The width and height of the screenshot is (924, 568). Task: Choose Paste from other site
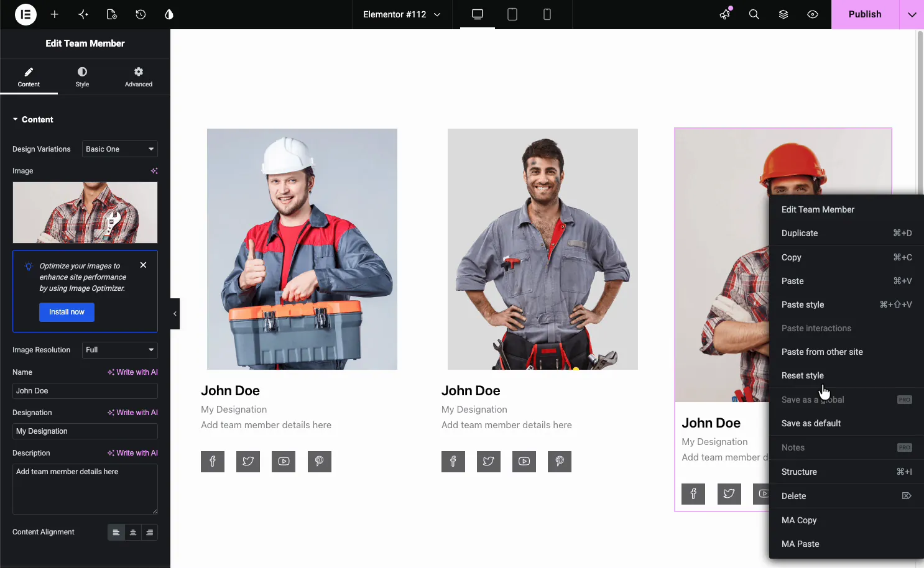click(846, 352)
